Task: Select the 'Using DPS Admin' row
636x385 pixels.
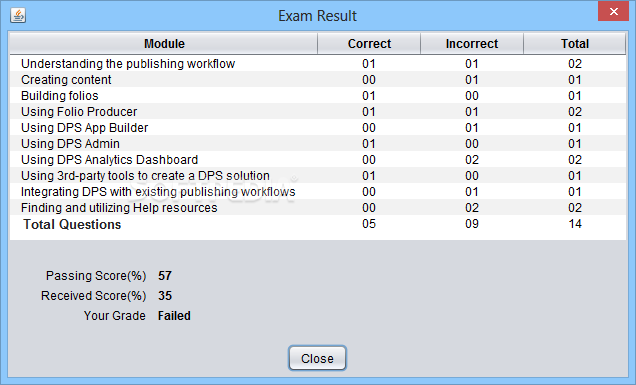Action: tap(318, 144)
